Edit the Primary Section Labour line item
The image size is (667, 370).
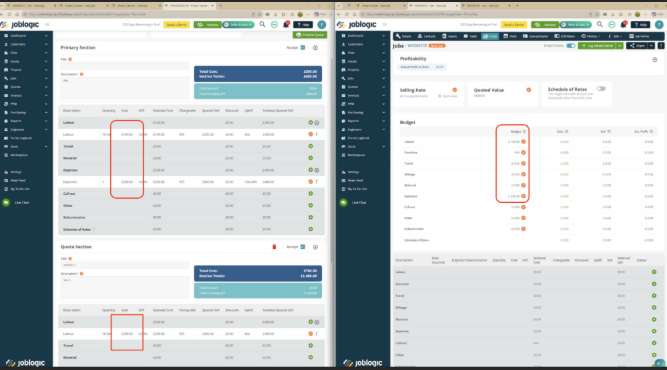311,134
